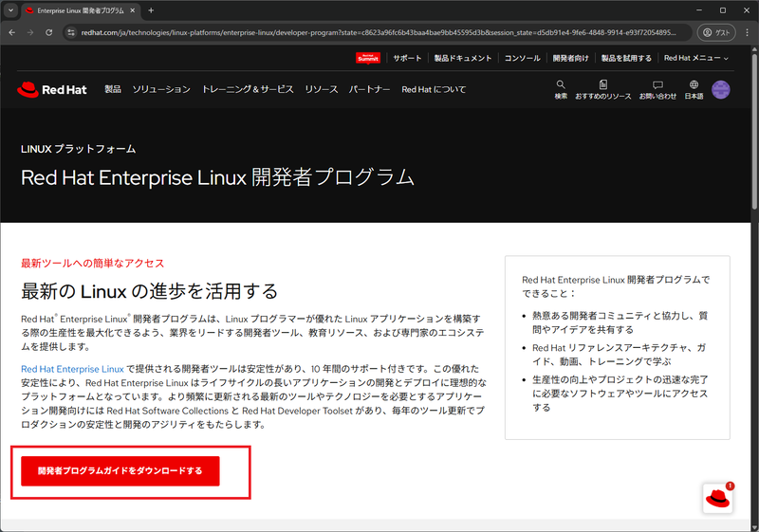Image resolution: width=759 pixels, height=532 pixels.
Task: Click the guest profile button
Action: click(x=716, y=32)
